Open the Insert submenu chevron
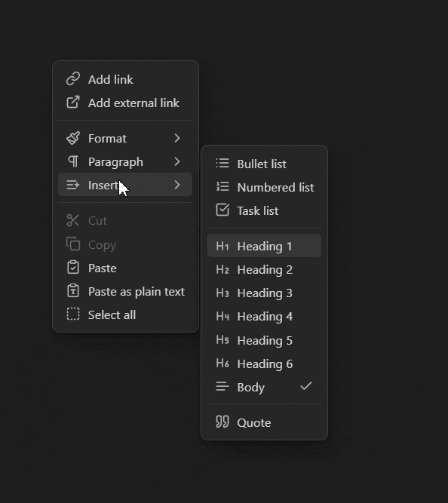 click(x=176, y=185)
